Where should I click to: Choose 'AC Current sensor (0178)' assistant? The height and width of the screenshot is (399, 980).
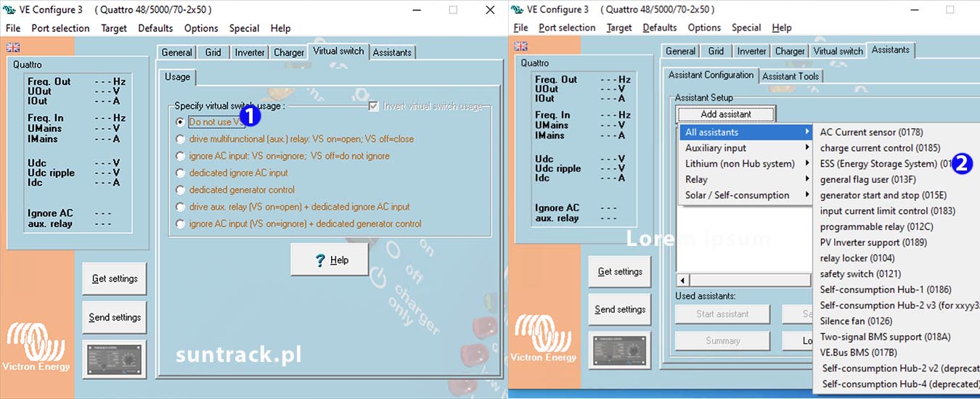[897, 132]
